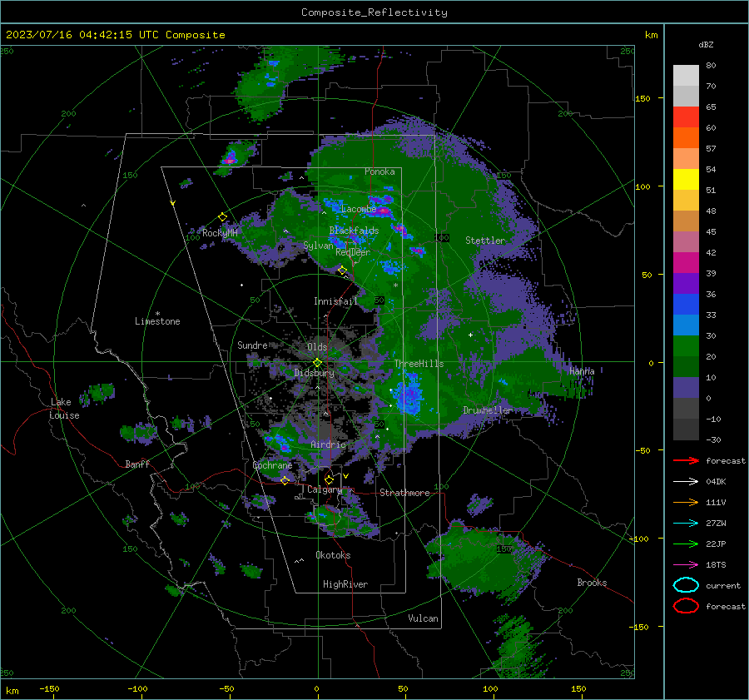749x700 pixels.
Task: Click the Stettler town label
Action: (485, 241)
